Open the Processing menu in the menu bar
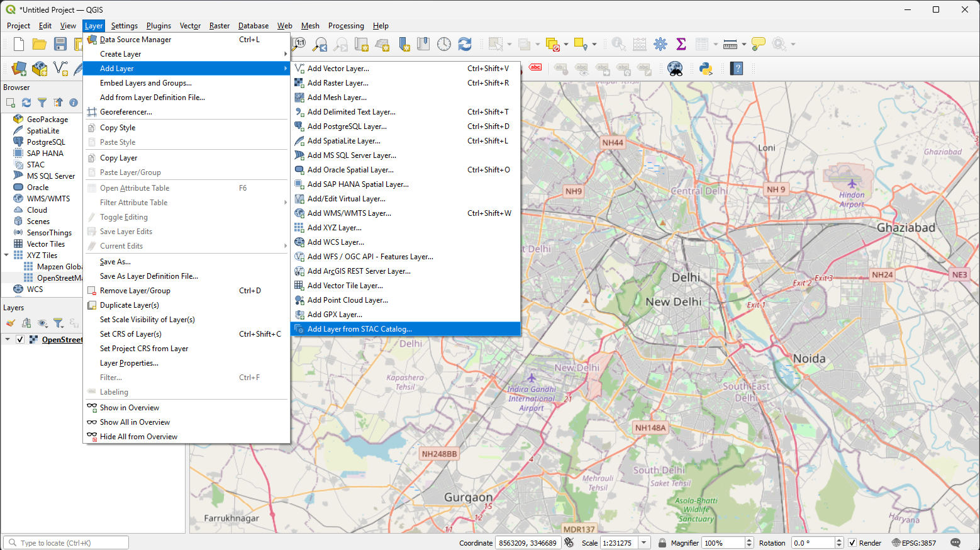Screen dimensions: 980x550 coord(346,26)
